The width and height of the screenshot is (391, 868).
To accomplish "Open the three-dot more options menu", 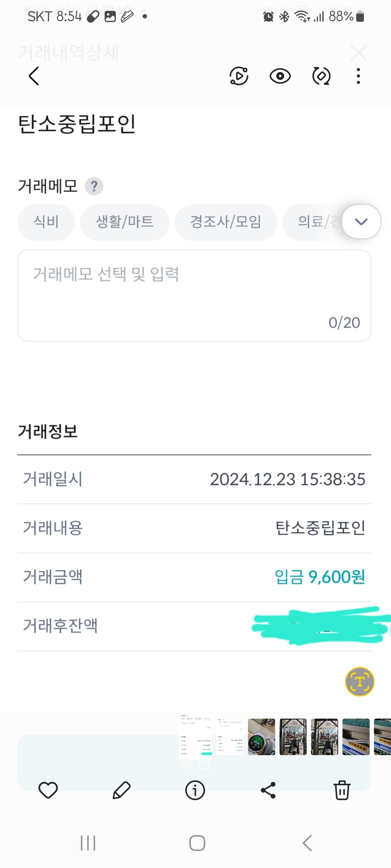I will (x=358, y=76).
